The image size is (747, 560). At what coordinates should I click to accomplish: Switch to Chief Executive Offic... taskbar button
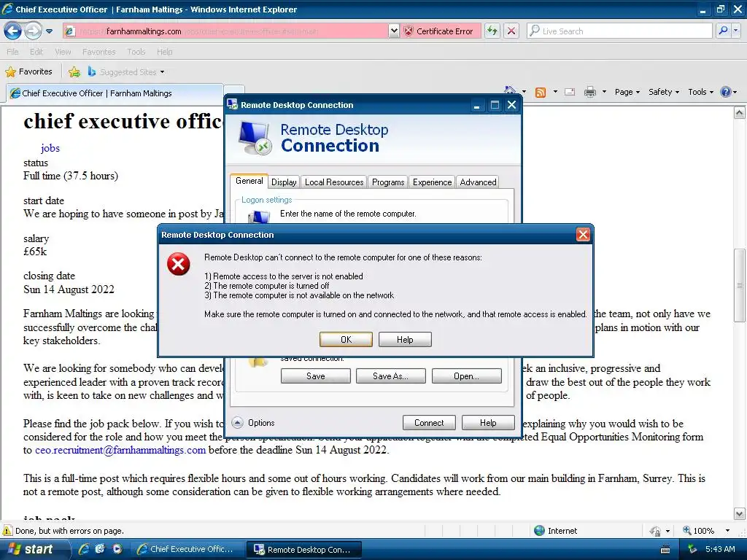187,549
